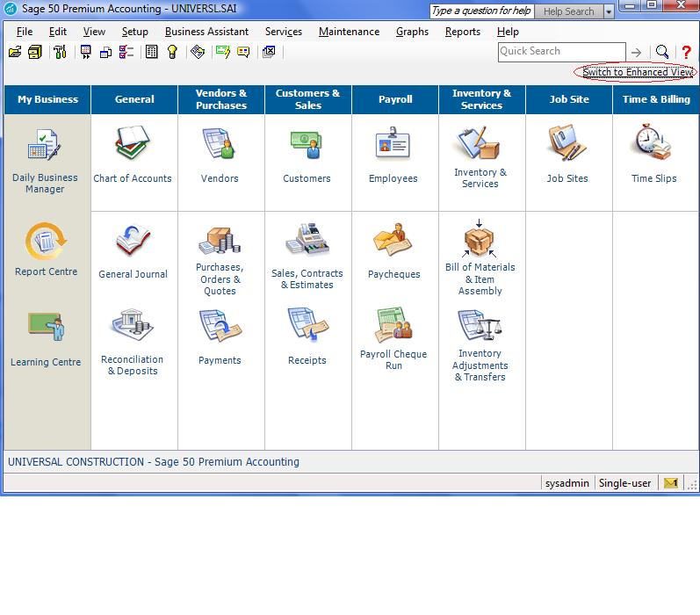Click the Time & Billing column header
This screenshot has width=700, height=615.
[656, 99]
